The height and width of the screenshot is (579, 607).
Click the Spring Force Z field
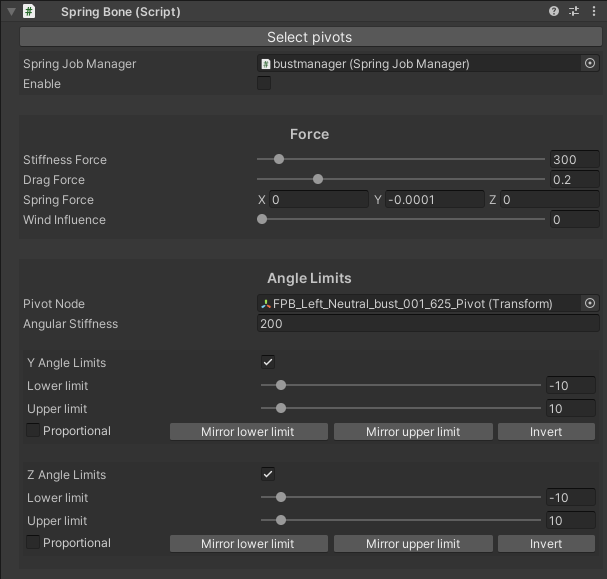(x=550, y=200)
